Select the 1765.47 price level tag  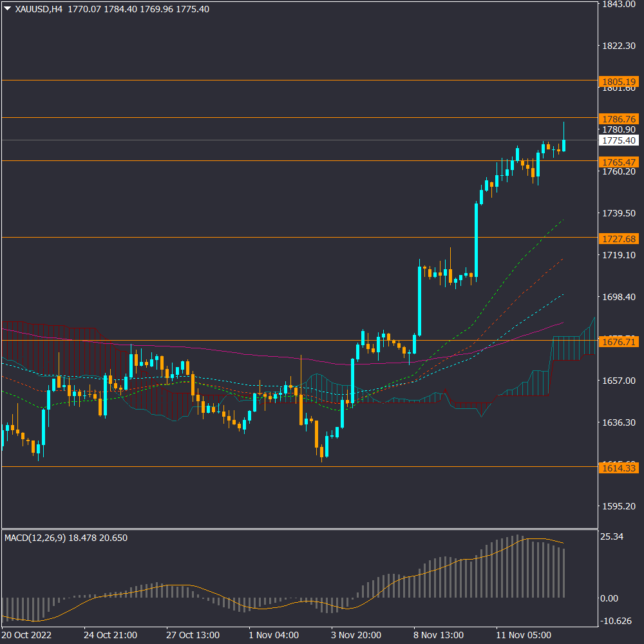pos(618,161)
